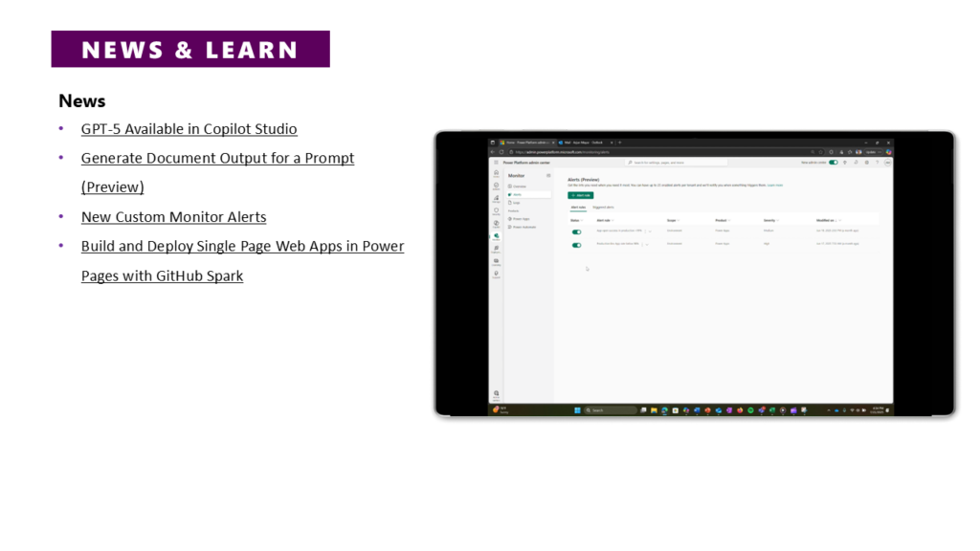Click the favorites star in the address bar

click(x=820, y=152)
